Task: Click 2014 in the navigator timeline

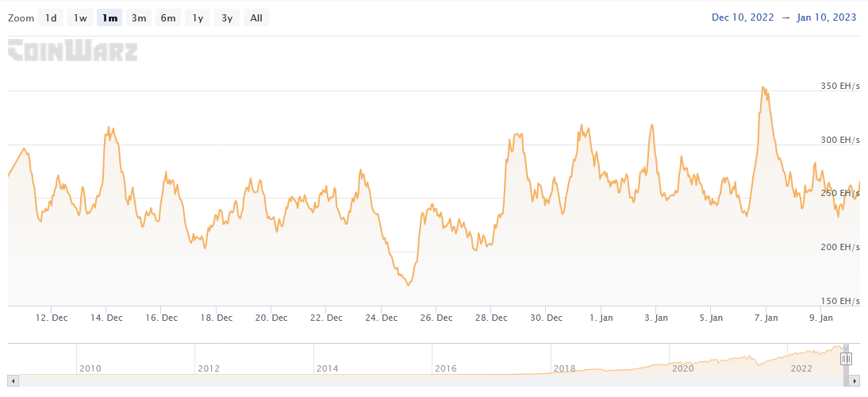Action: pos(327,368)
